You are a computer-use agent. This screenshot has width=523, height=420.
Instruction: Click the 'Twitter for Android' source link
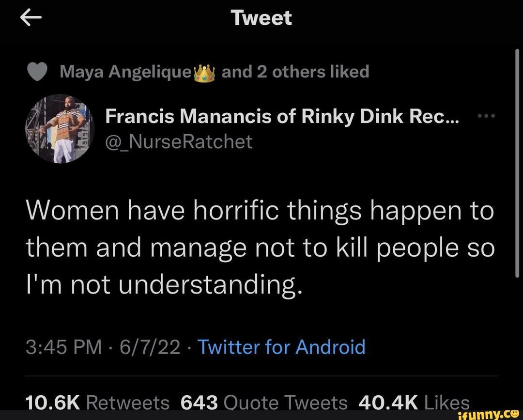281,347
